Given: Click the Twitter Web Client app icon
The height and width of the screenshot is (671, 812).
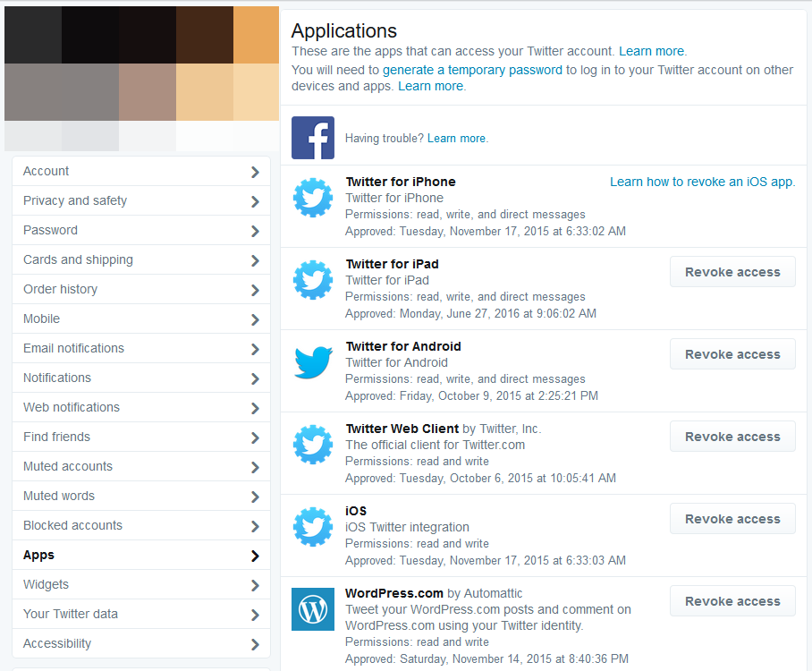Looking at the screenshot, I should 313,445.
